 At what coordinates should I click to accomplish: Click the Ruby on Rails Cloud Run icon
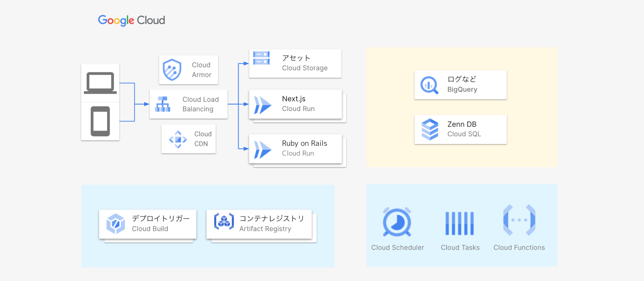(x=263, y=150)
